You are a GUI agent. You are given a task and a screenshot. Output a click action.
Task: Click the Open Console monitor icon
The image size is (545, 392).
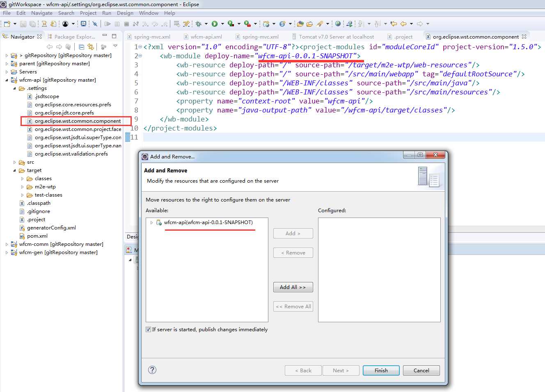click(x=83, y=24)
